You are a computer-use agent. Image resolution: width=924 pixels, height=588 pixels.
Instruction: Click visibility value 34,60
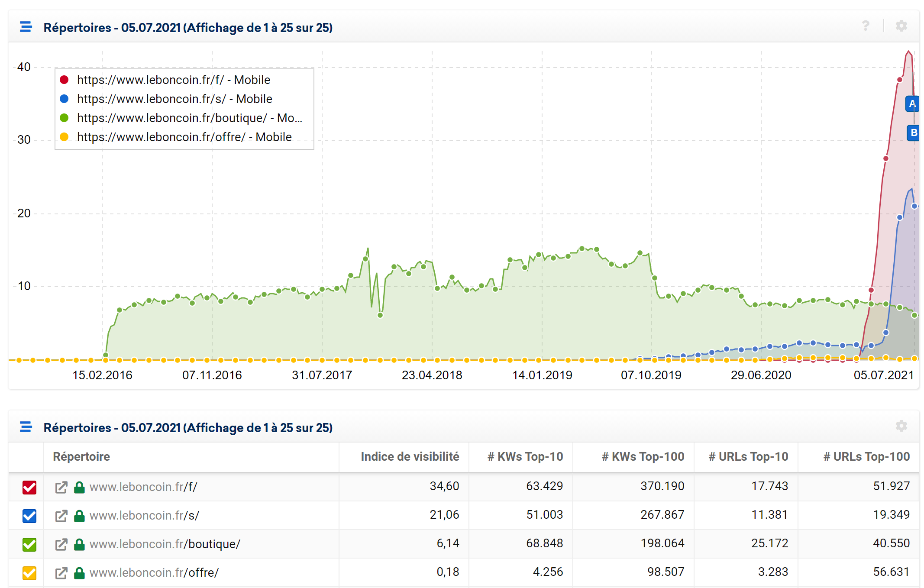point(444,486)
